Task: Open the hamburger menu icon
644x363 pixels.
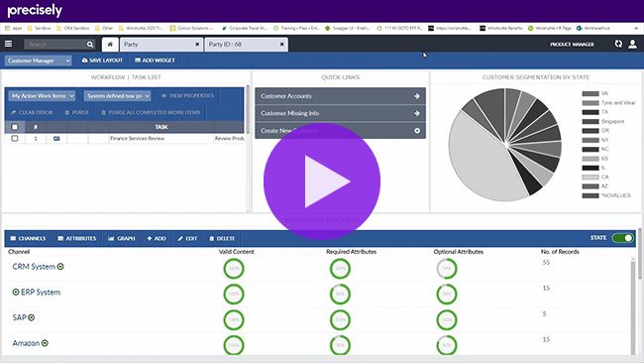Action: [x=8, y=44]
